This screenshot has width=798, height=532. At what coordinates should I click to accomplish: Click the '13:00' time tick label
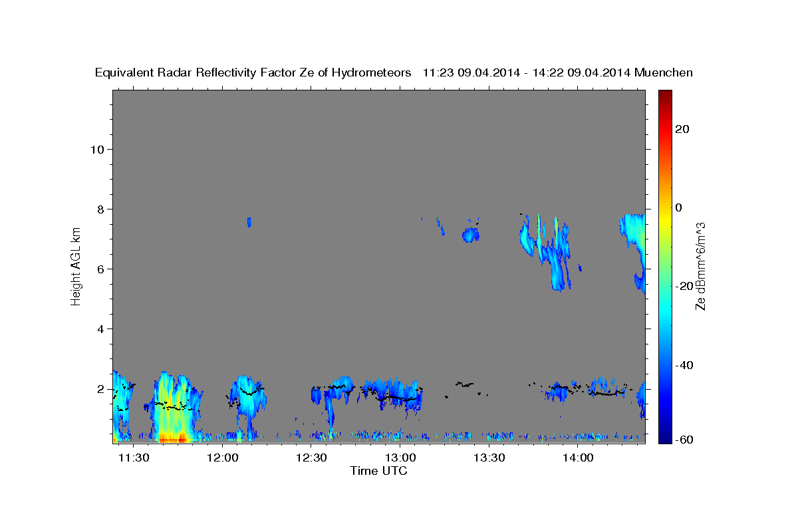coord(400,458)
